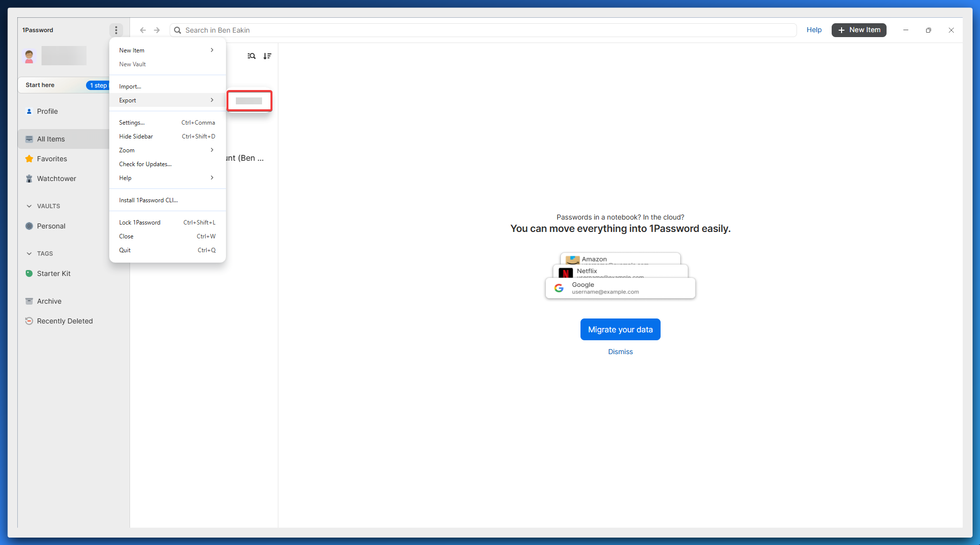Expand the Help submenu in menu

tap(167, 178)
